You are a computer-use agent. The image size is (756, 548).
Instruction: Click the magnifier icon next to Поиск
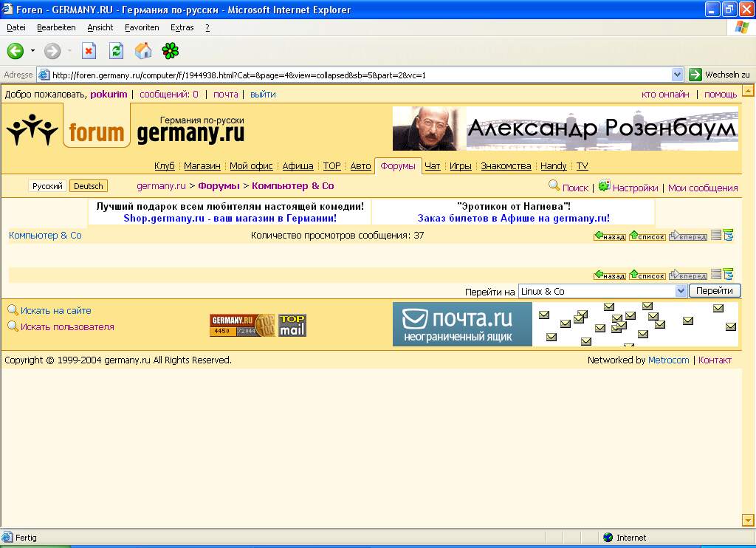(x=554, y=185)
